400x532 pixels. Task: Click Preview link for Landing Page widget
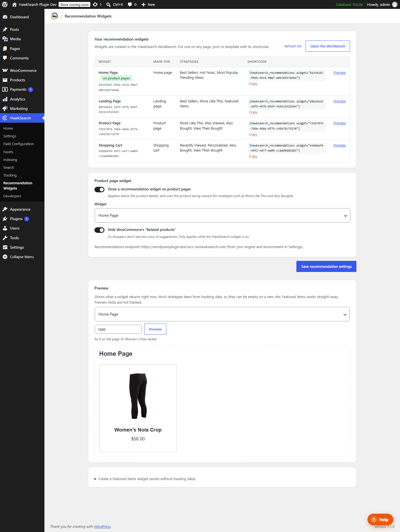click(340, 101)
